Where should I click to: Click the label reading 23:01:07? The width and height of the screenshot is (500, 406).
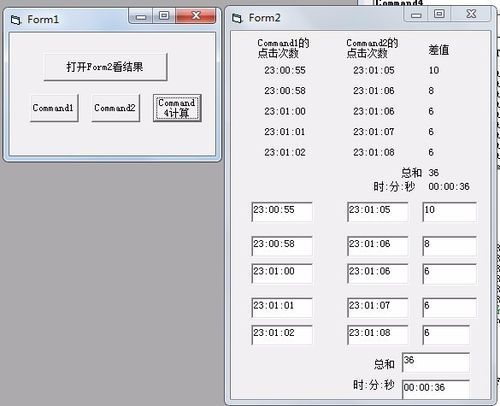374,132
